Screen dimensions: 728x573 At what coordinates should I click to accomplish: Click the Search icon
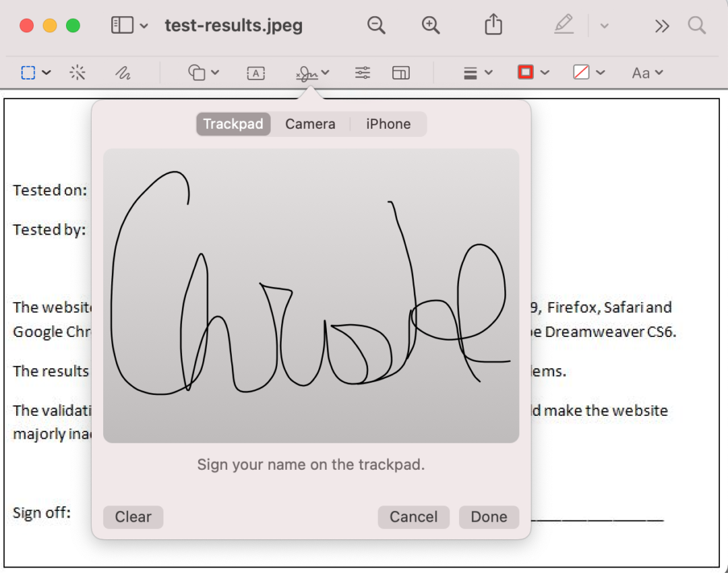tap(697, 25)
